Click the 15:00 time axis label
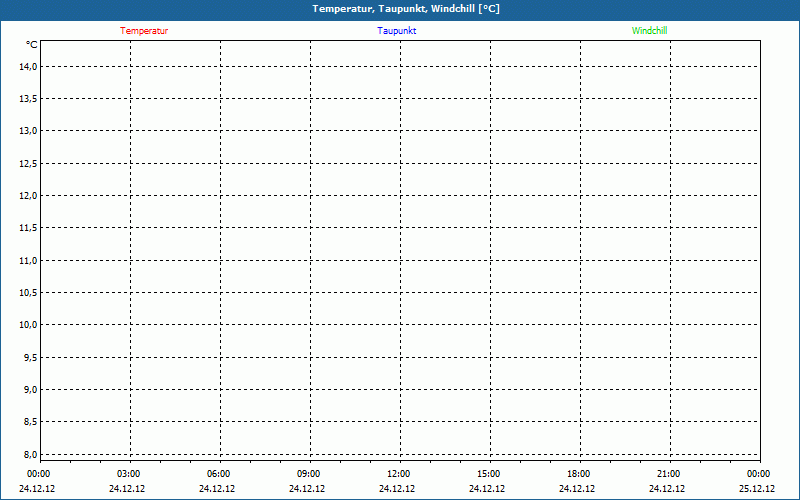This screenshot has width=800, height=500. (489, 474)
